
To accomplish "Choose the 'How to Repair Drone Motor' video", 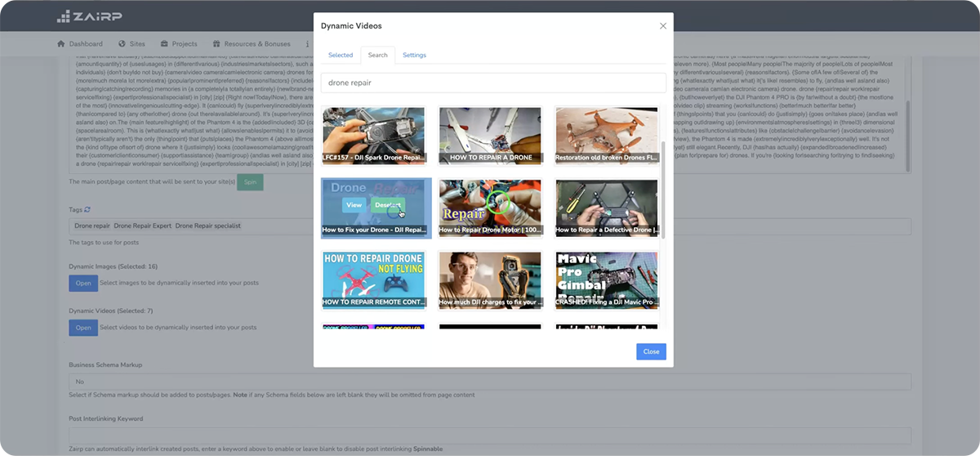I will click(490, 207).
